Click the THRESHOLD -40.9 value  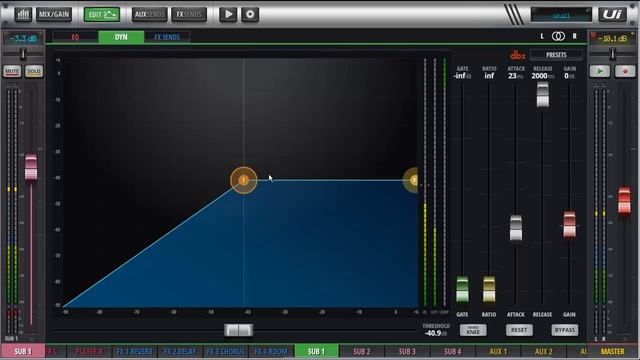tap(435, 333)
